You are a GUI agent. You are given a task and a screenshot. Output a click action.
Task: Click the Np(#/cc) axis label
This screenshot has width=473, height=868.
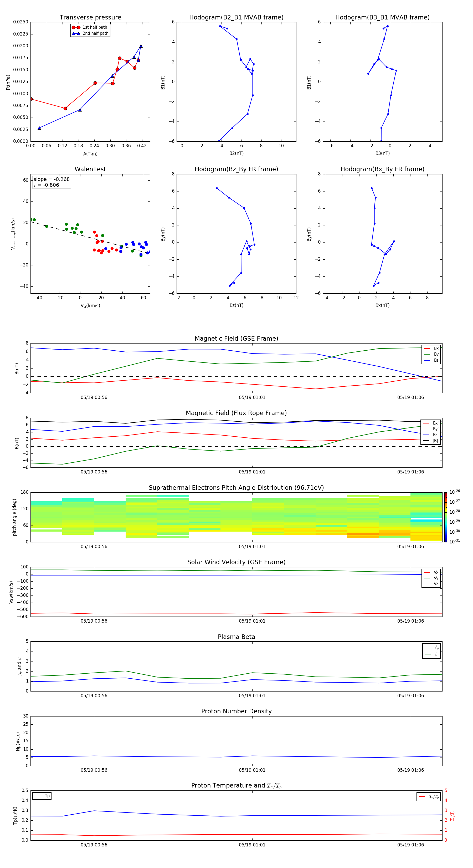click(x=18, y=741)
